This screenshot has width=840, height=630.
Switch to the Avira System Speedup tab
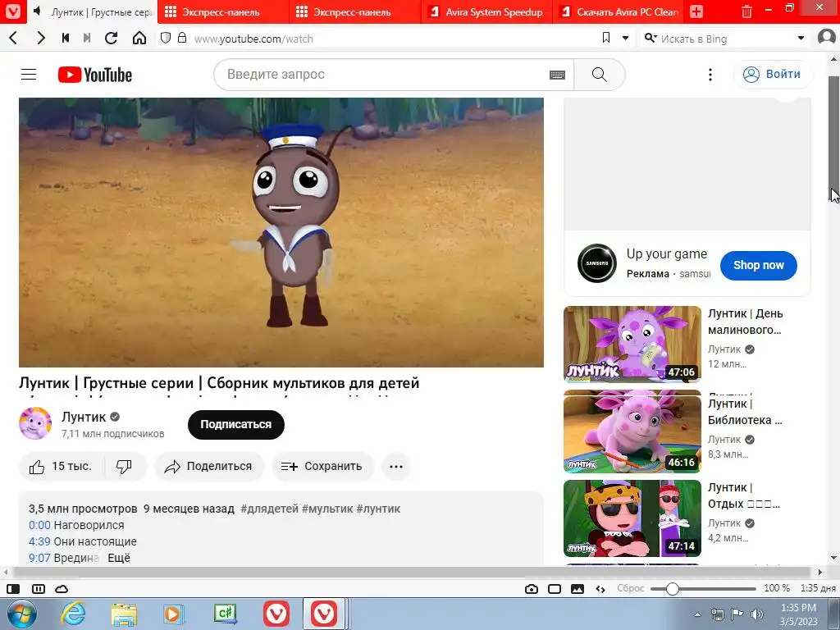click(486, 11)
